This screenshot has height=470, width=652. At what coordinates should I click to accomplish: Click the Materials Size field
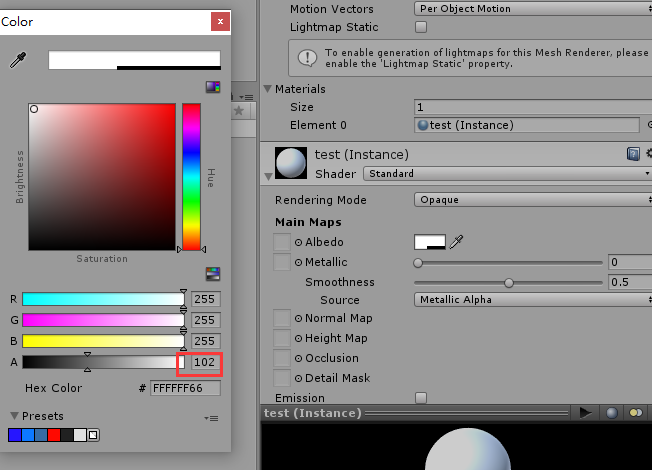(533, 107)
